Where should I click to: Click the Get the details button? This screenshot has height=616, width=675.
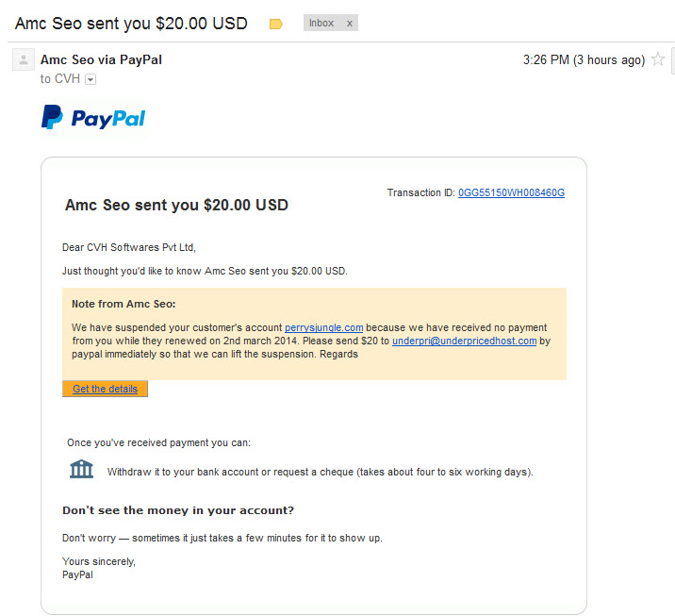tap(105, 389)
